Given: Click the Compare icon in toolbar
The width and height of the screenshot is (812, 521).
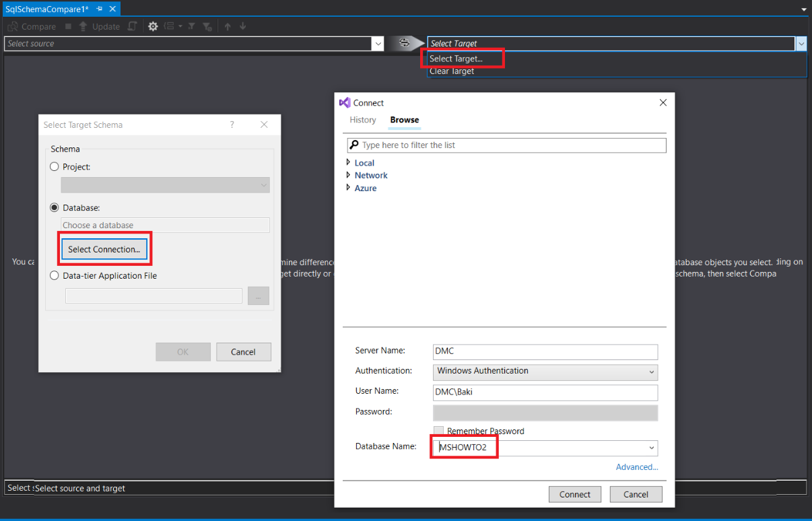Looking at the screenshot, I should (13, 26).
